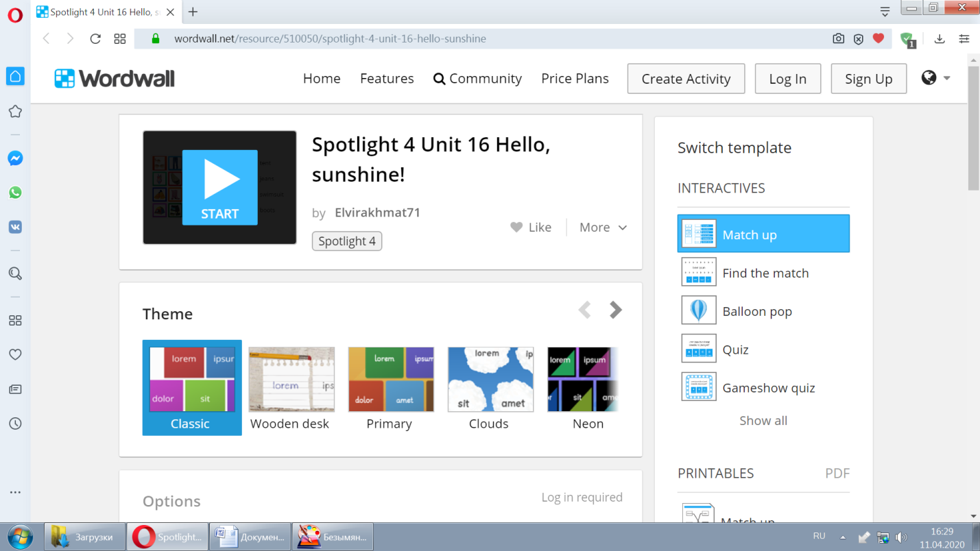Open Windows Start menu
The width and height of the screenshot is (980, 551).
coord(19,537)
